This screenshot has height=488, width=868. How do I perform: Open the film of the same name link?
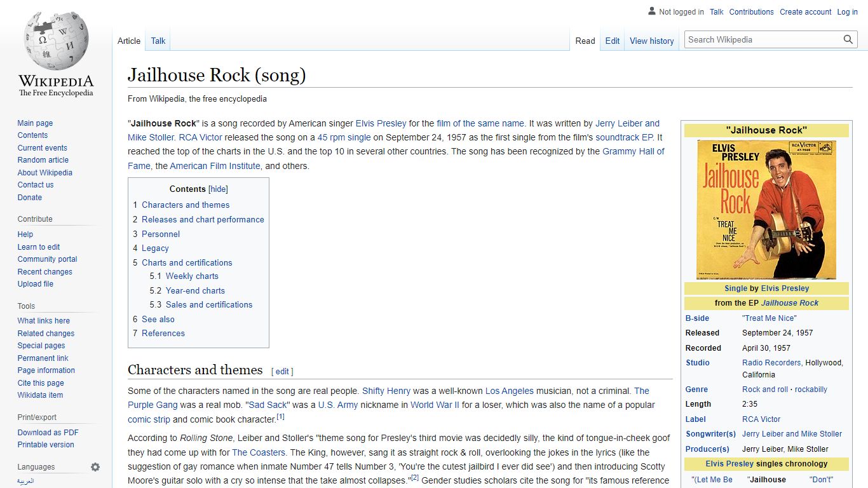click(x=480, y=123)
